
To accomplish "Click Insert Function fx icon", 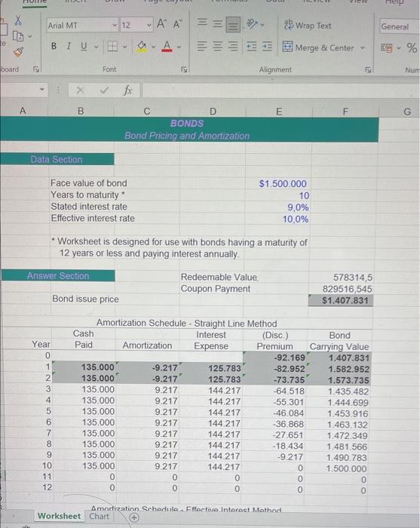I will click(127, 91).
